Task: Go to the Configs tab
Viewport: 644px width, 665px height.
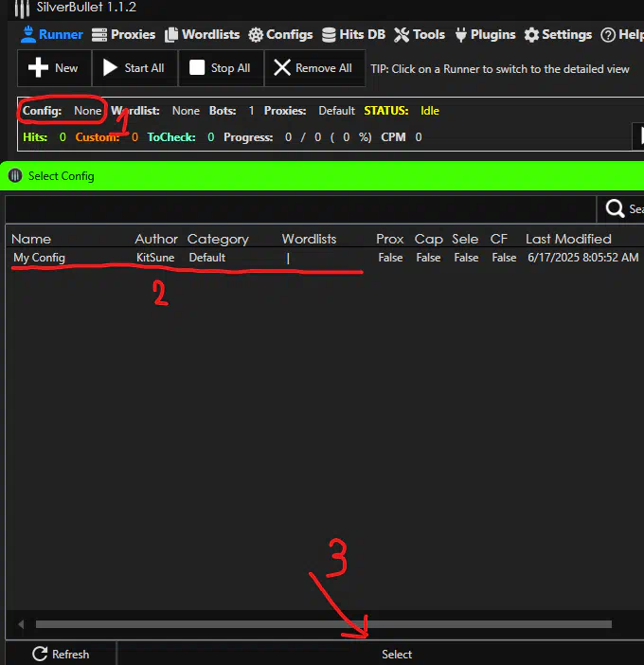Action: pos(280,34)
